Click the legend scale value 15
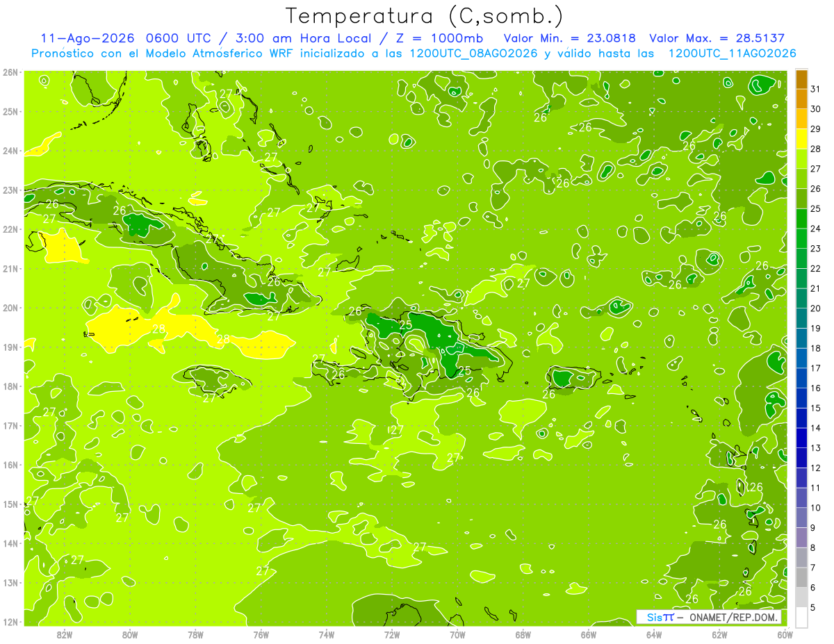This screenshot has width=834, height=644. pos(816,408)
